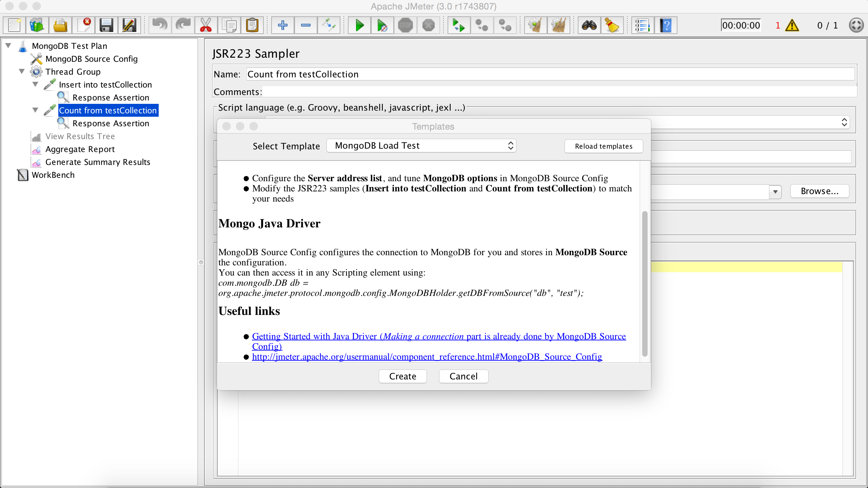Click the Reload templates button
This screenshot has height=488, width=868.
pos(604,146)
